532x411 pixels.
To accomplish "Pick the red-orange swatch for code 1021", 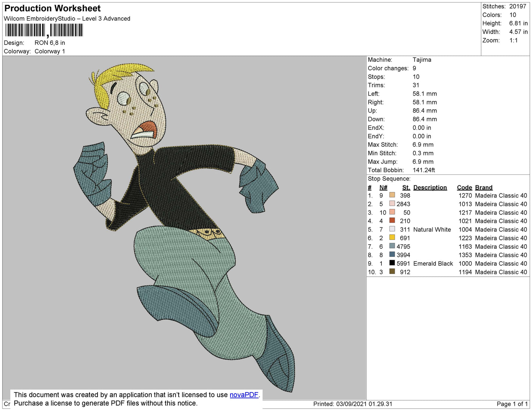I will (392, 220).
